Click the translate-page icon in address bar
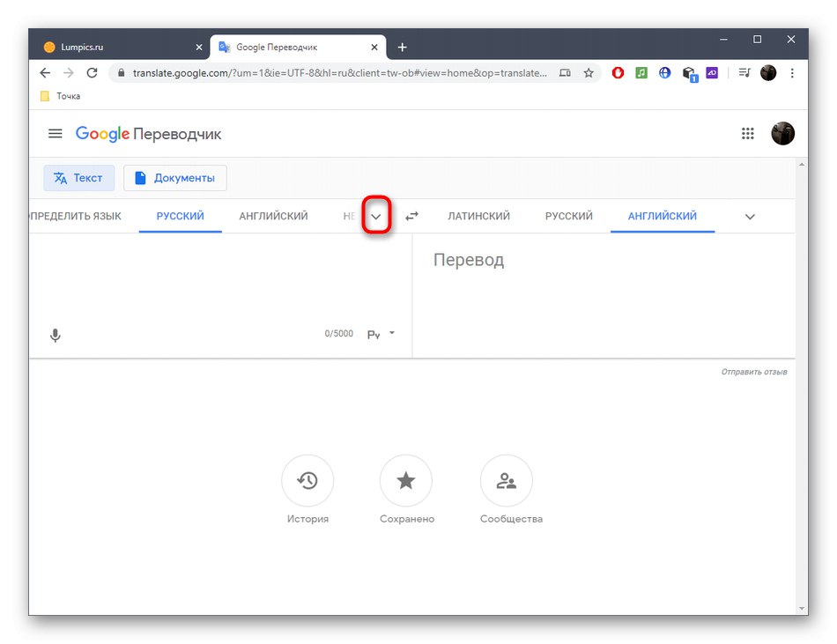 point(565,73)
